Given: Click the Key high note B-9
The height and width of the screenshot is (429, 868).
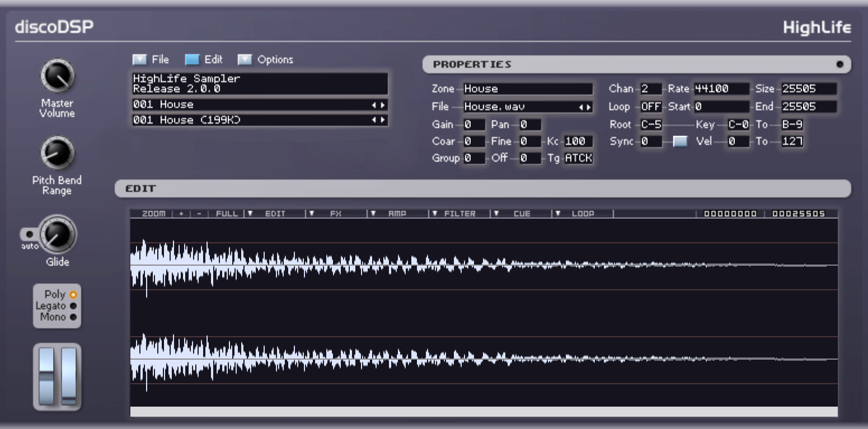Looking at the screenshot, I should tap(792, 125).
